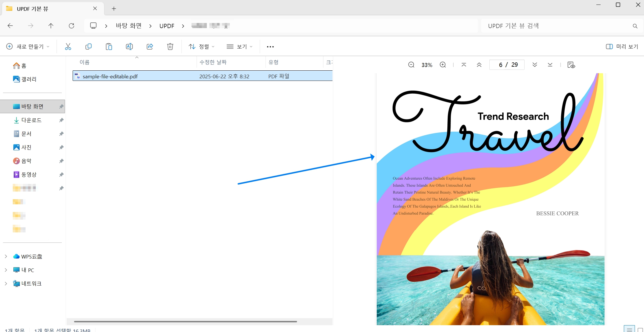Viewport: 644px width, 332px height.
Task: Go to next page in preview
Action: (535, 65)
